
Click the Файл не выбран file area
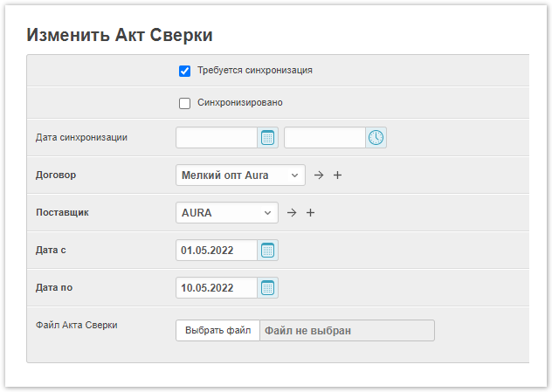pyautogui.click(x=346, y=331)
